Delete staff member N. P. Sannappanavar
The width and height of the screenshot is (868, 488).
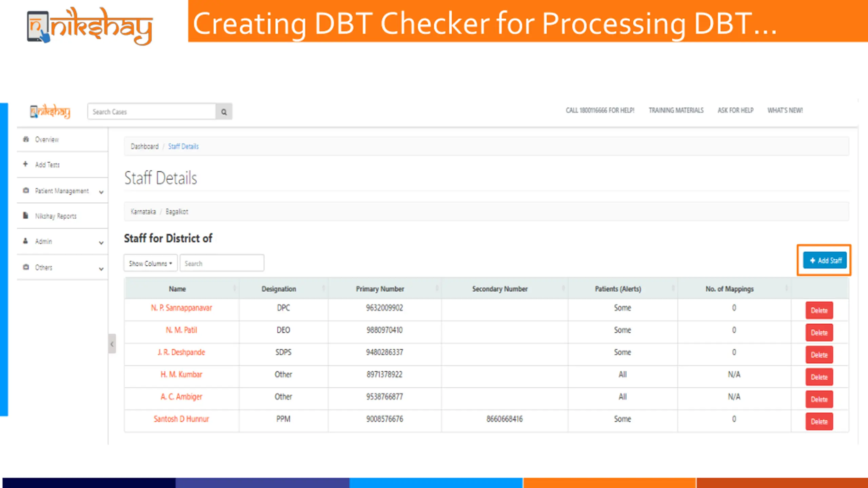819,310
